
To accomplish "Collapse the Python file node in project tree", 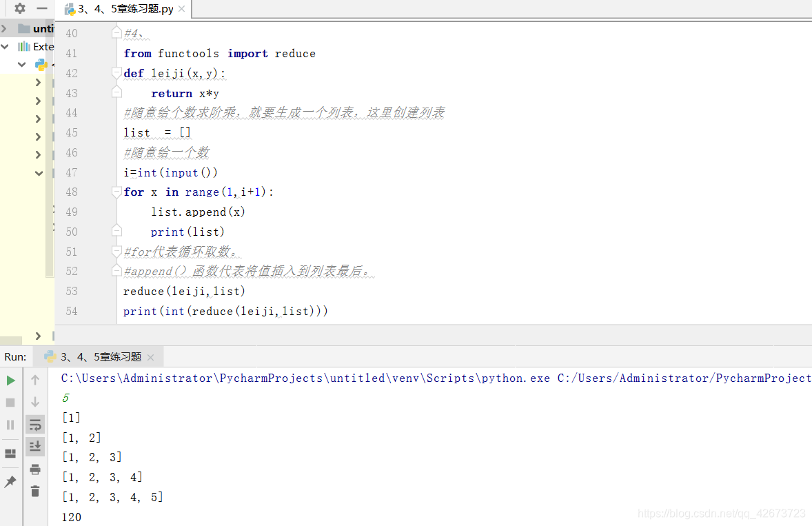I will (x=21, y=64).
